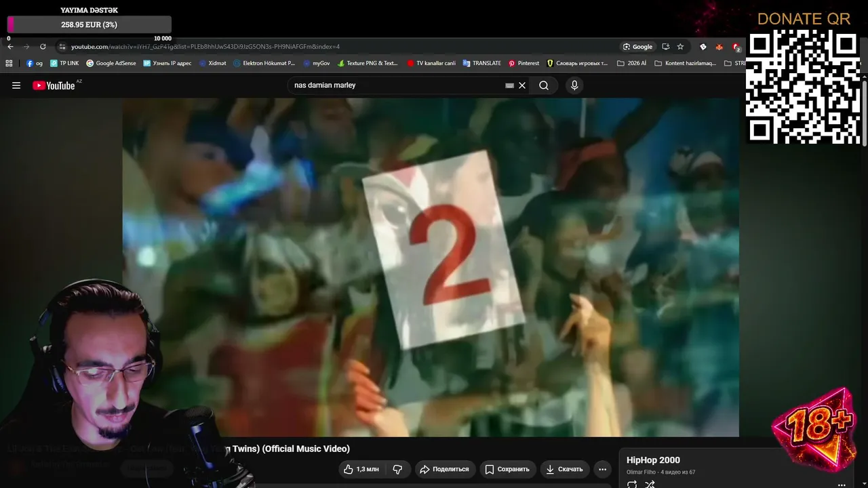
Task: Open the 'og' Facebook bookmark
Action: (35, 63)
